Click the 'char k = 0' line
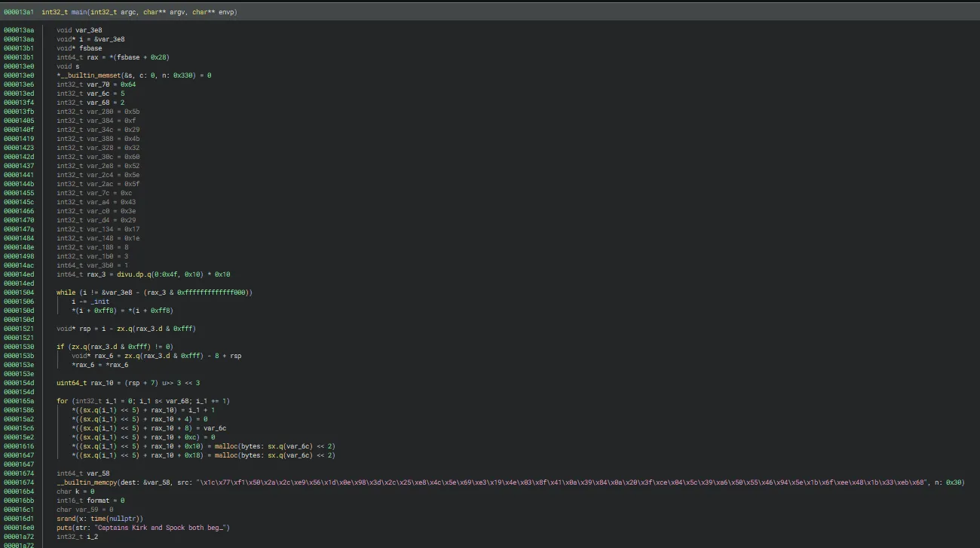This screenshot has width=980, height=548. point(75,491)
